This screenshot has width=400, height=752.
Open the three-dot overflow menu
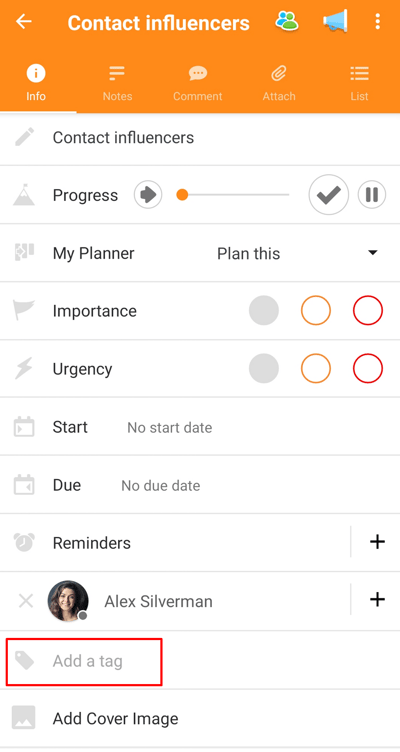pyautogui.click(x=377, y=22)
